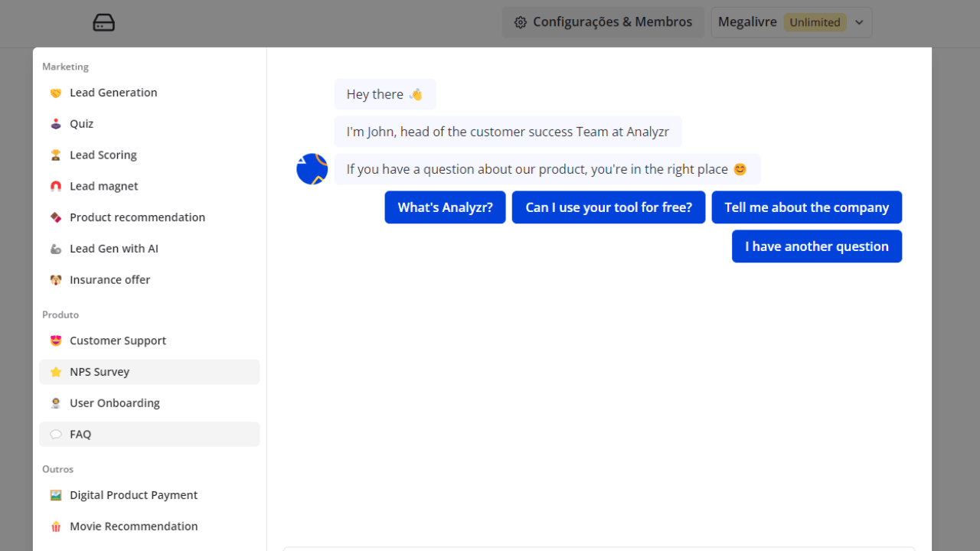Screen dimensions: 980x551
Task: Click the dashboard logo icon at top left
Action: [x=103, y=23]
